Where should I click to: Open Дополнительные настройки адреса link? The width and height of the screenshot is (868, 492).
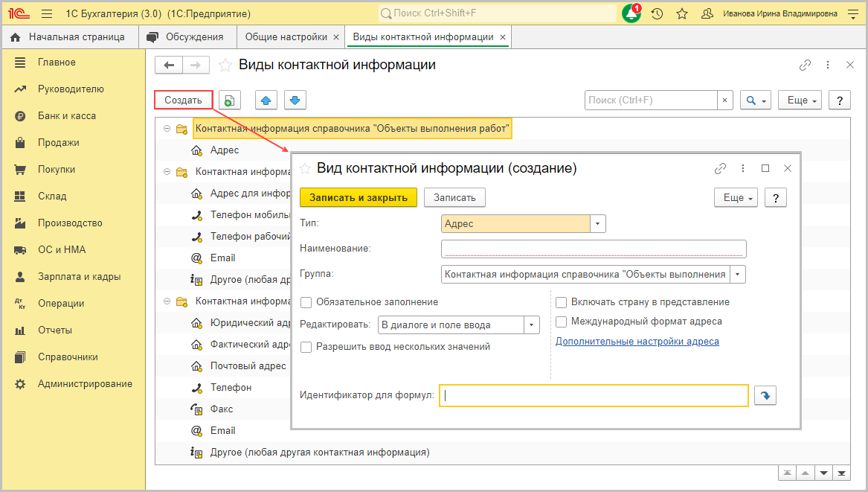[637, 342]
